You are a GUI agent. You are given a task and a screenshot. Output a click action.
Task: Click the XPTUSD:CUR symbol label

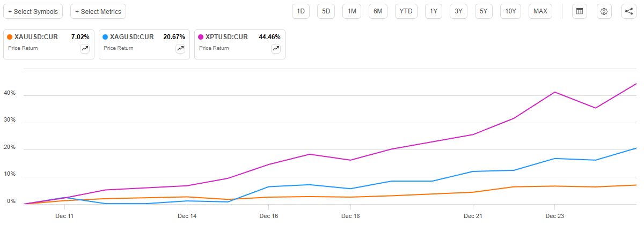(x=228, y=37)
